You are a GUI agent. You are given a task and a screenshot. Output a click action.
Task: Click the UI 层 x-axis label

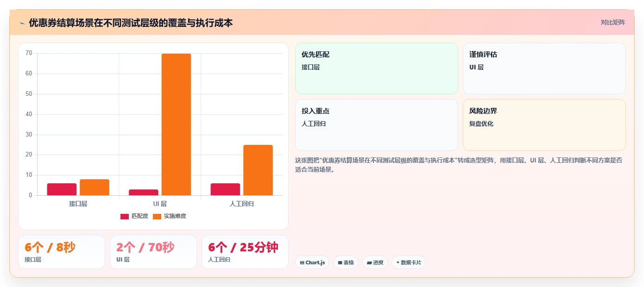160,204
